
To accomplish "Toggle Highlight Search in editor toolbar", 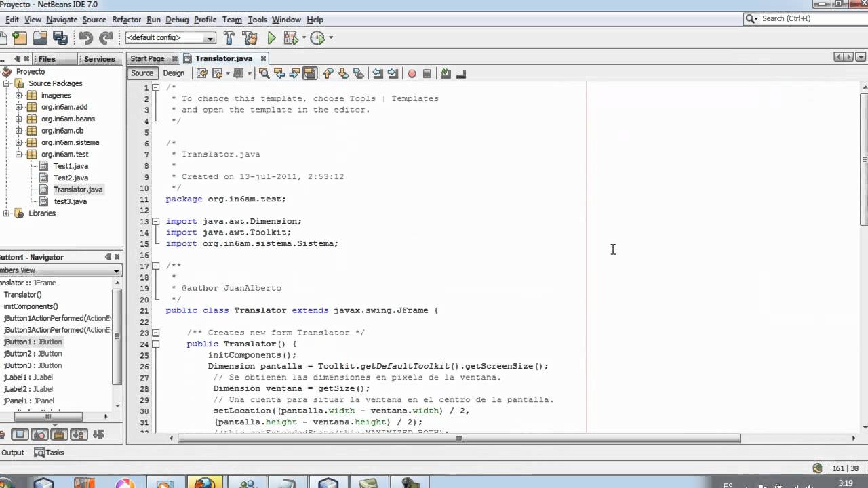I will point(310,73).
